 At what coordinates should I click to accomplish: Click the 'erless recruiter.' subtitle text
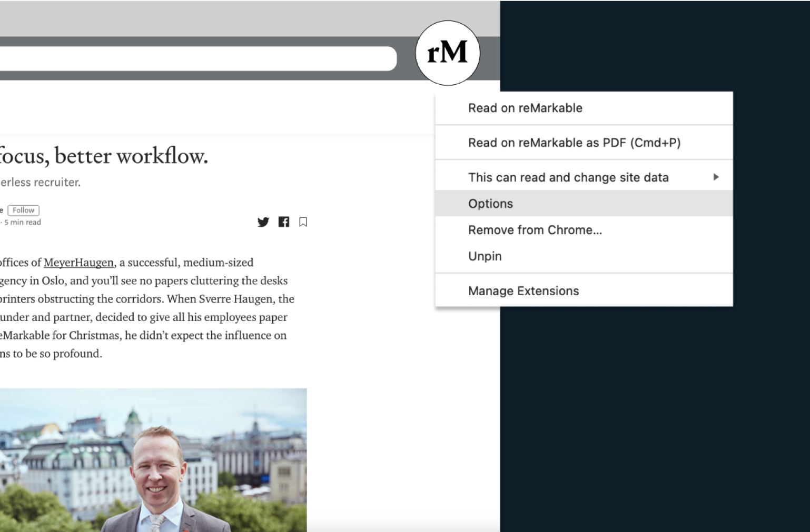(x=41, y=183)
